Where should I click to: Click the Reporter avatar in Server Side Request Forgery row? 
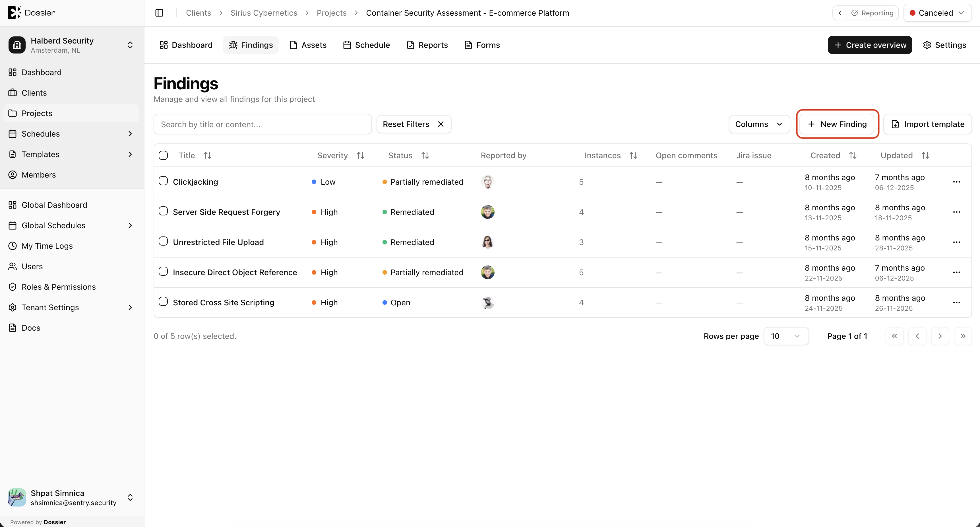[x=488, y=212]
